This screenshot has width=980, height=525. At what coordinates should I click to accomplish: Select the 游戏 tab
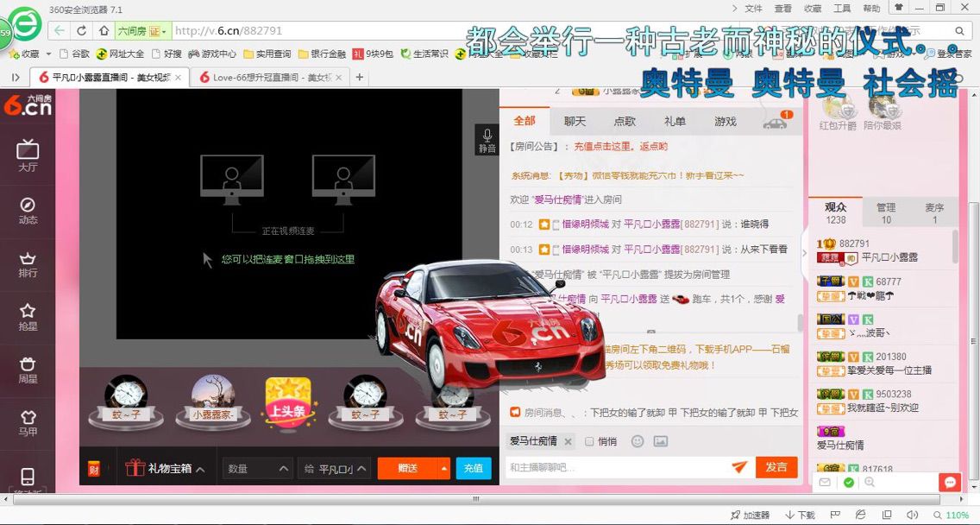[x=725, y=121]
